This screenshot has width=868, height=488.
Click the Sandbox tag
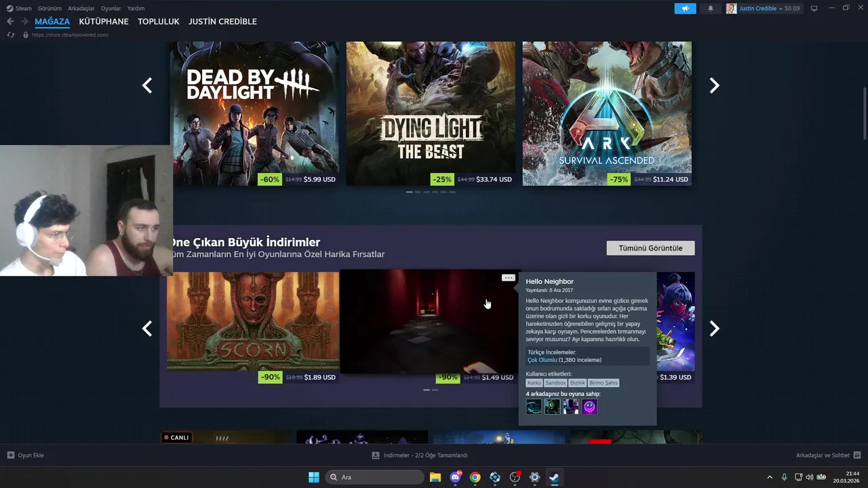tap(555, 383)
